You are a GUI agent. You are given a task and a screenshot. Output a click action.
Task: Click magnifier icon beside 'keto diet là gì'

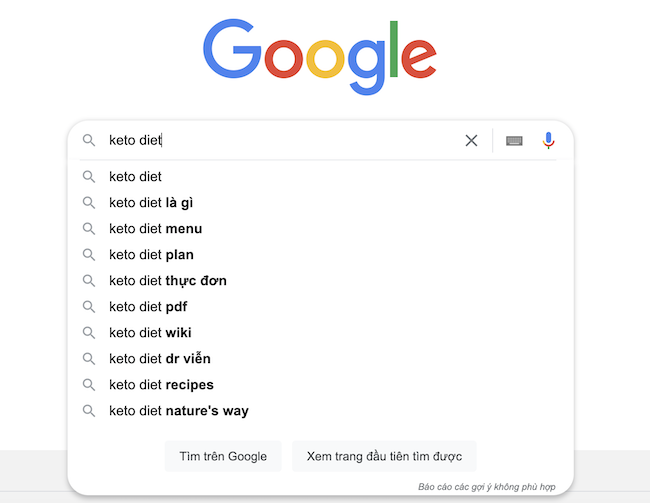tap(89, 203)
